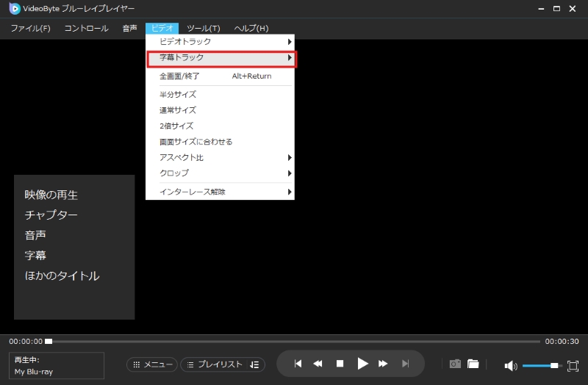Select 全画面/終了 from the video menu
This screenshot has width=588, height=385.
click(180, 76)
